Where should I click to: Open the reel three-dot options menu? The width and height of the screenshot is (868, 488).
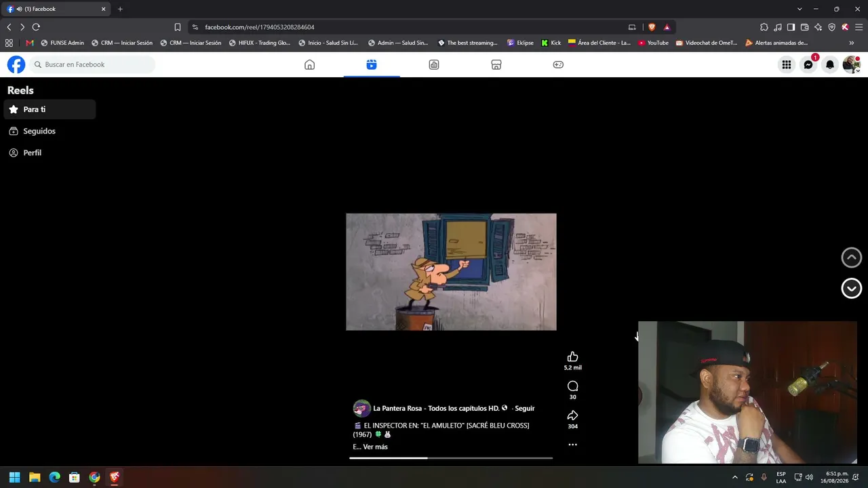tap(572, 445)
